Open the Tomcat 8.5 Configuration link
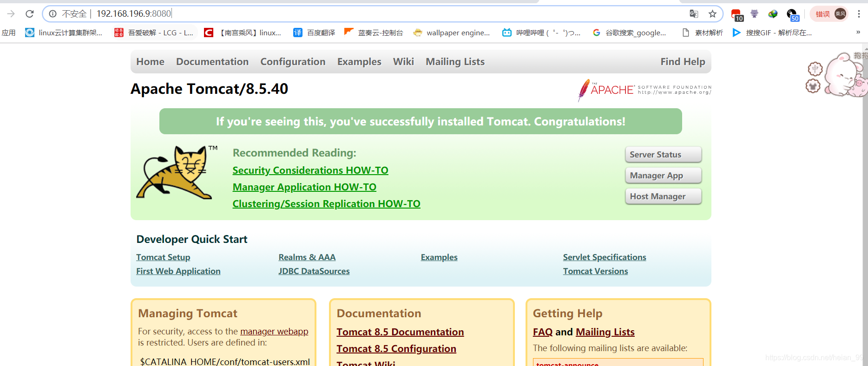This screenshot has height=366, width=868. click(396, 349)
